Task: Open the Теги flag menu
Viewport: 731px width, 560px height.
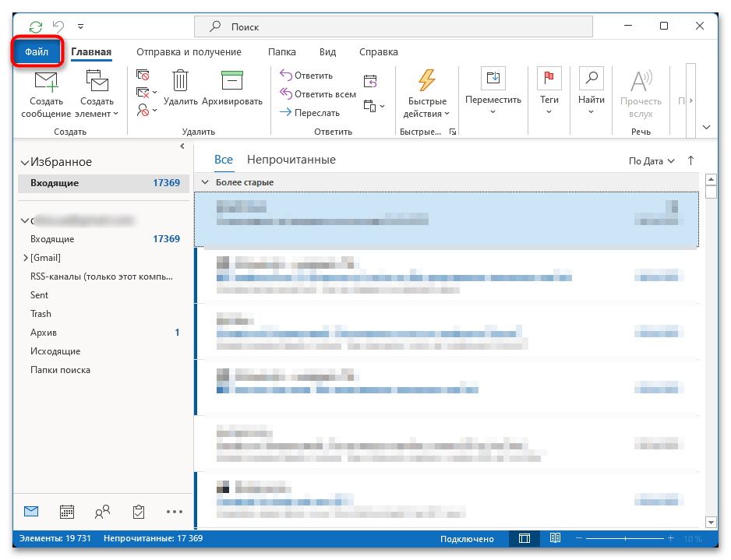Action: point(549,92)
